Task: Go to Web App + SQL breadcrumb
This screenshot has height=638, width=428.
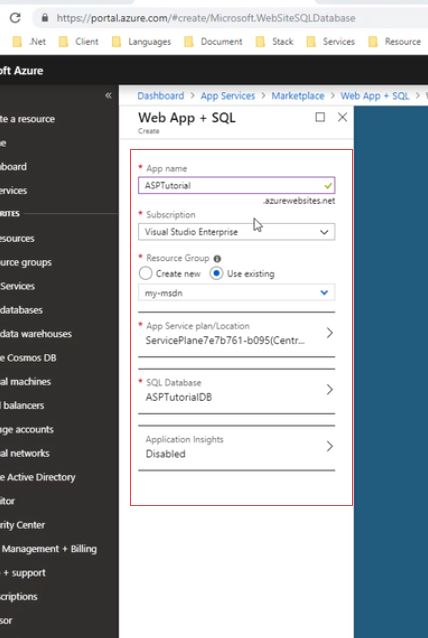Action: 375,96
